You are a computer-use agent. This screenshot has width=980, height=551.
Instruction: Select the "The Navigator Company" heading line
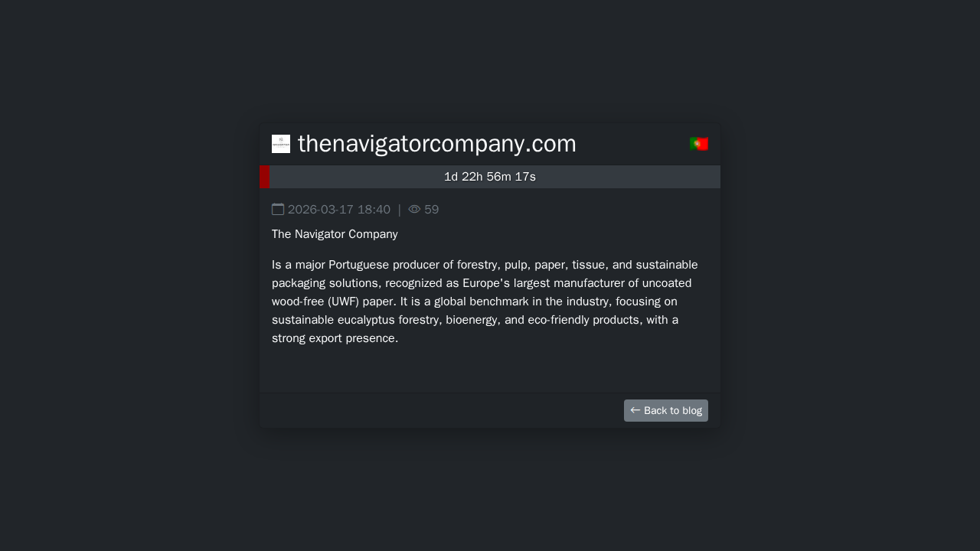coord(335,234)
